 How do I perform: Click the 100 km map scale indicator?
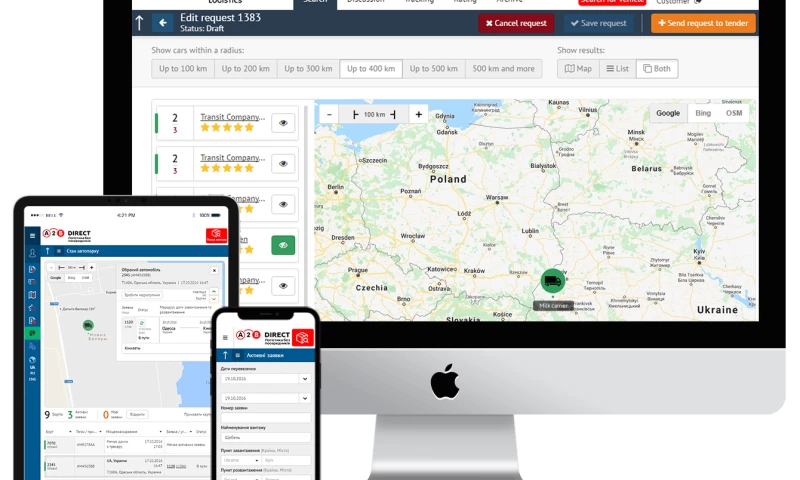374,115
